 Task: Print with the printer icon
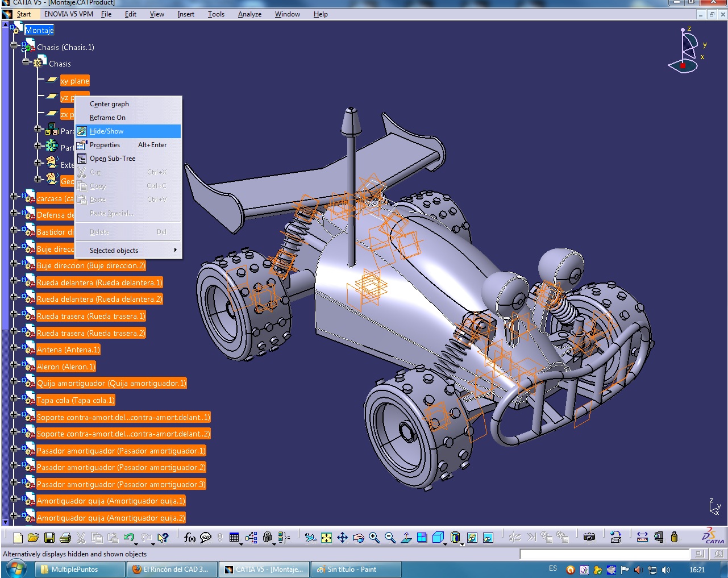pos(65,537)
